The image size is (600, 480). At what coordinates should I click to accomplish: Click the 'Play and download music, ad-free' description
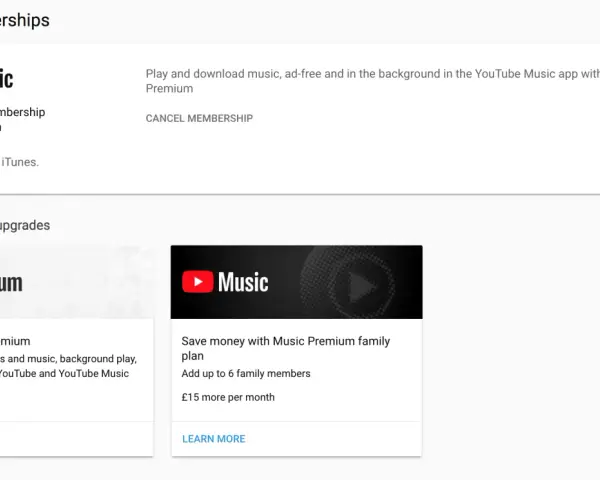pyautogui.click(x=373, y=81)
